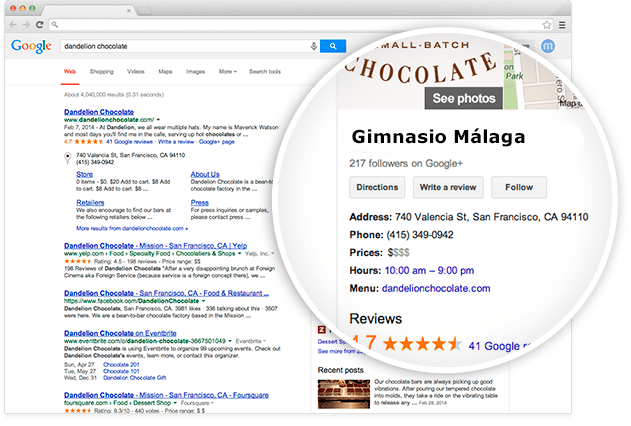Expand arrow next to dandelionchocolate.com URL
The image size is (631, 426).
(158, 120)
